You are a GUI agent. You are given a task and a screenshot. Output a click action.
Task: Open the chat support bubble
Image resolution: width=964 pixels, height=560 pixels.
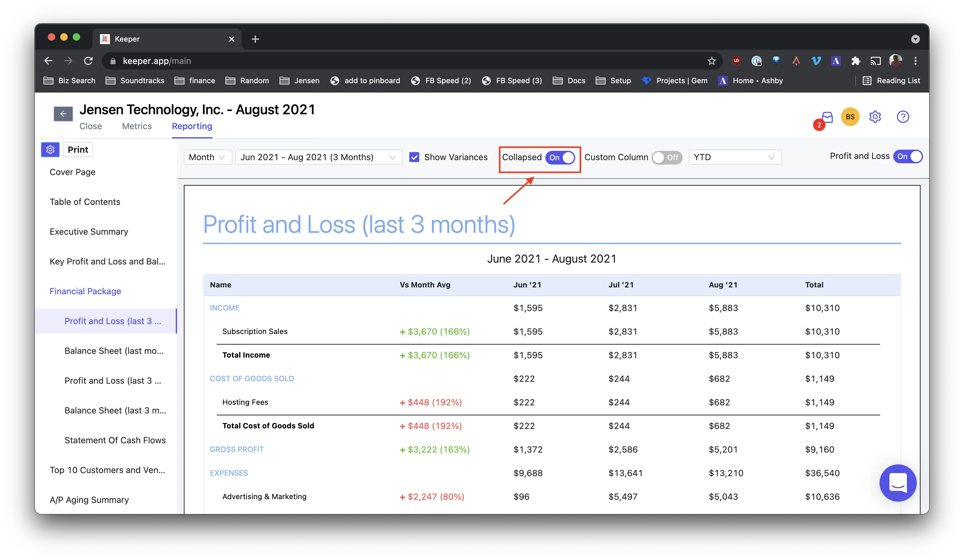(898, 483)
